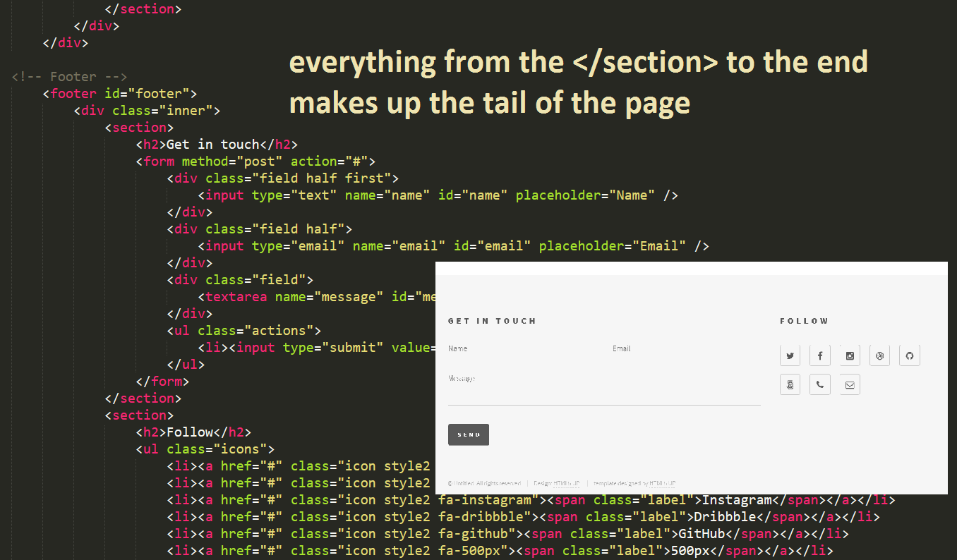Viewport: 957px width, 560px height.
Task: Click the '<!-- Footer -->' comment line
Action: 69,77
